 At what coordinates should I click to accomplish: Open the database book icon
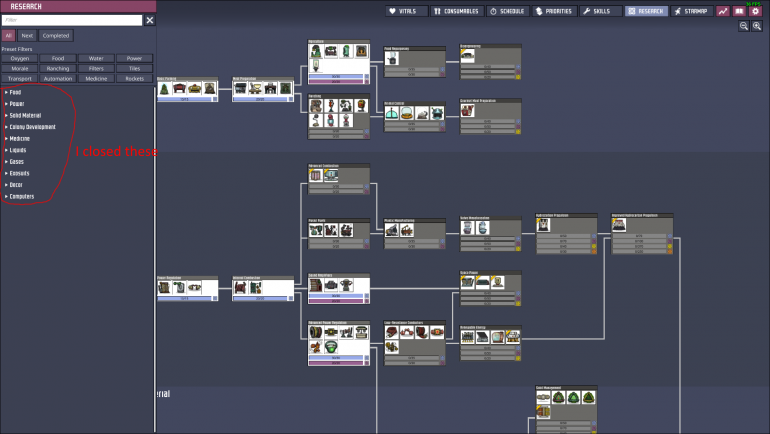(x=739, y=11)
